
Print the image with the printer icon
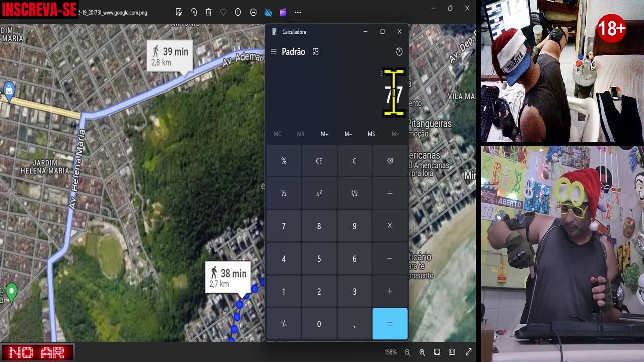253,12
